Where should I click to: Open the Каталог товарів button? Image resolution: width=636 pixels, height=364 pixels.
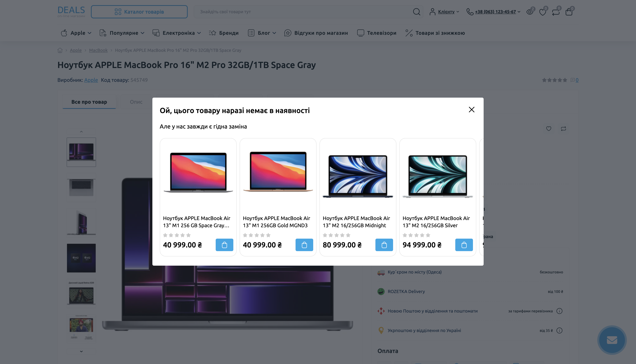click(139, 12)
